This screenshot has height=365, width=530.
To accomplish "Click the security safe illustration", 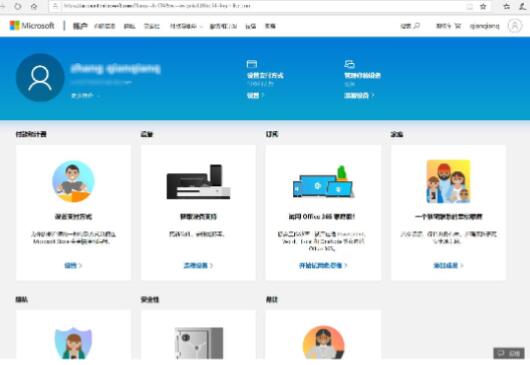I will [199, 343].
